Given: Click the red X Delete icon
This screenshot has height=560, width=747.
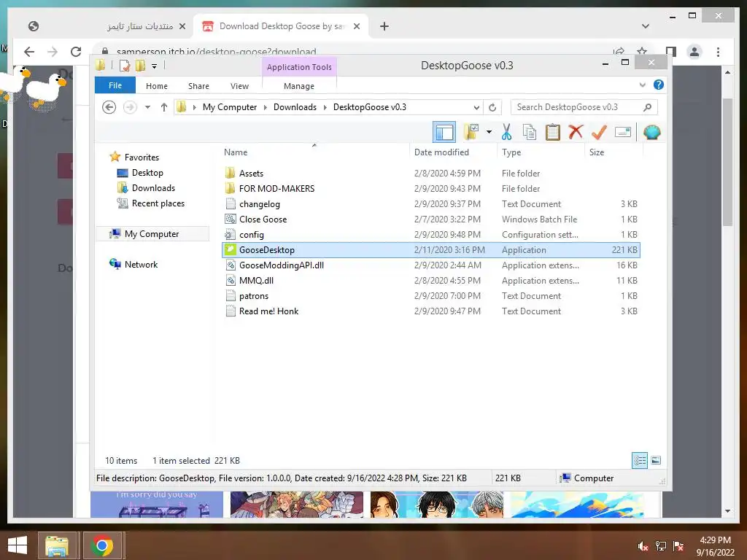Looking at the screenshot, I should (576, 132).
